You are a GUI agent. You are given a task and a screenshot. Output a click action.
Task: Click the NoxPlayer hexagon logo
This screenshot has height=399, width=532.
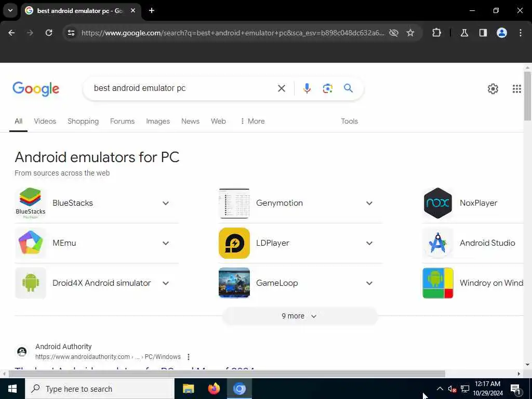point(437,203)
